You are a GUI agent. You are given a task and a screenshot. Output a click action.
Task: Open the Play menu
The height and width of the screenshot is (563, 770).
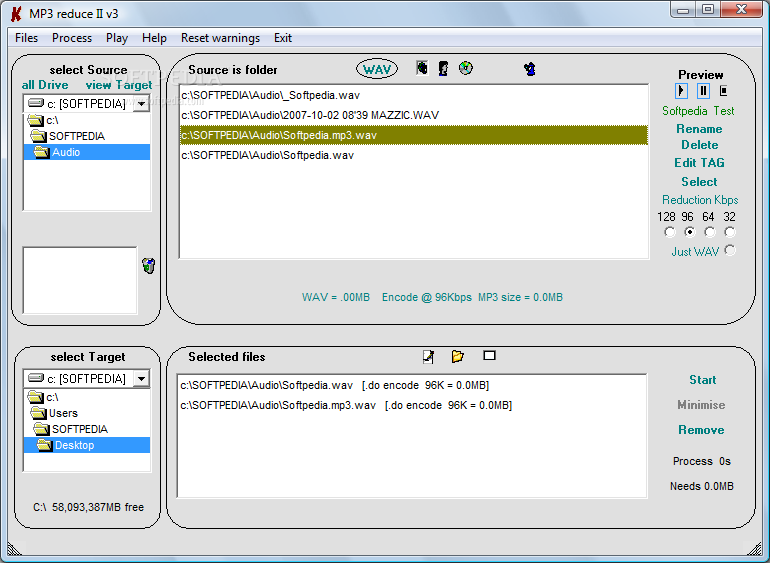117,38
